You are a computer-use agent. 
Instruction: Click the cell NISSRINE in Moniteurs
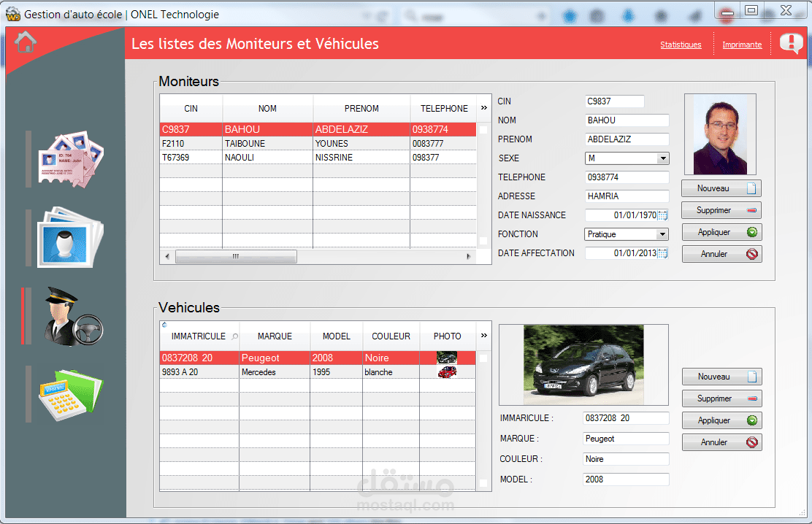click(361, 158)
